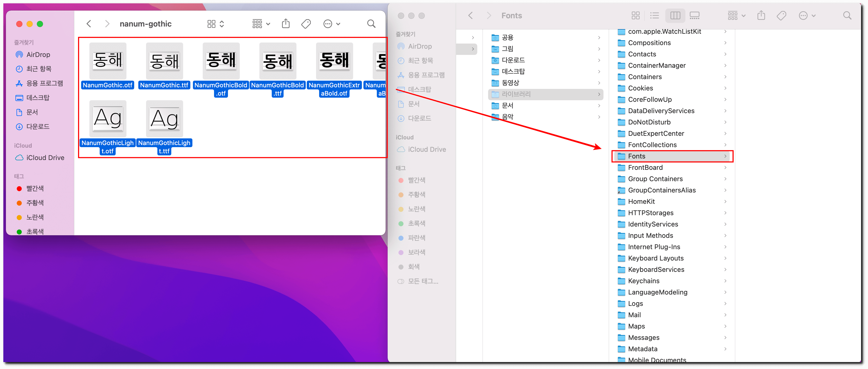The width and height of the screenshot is (868, 369).
Task: Select orange tag 주황색 in nanum-gothic sidebar
Action: 30,203
